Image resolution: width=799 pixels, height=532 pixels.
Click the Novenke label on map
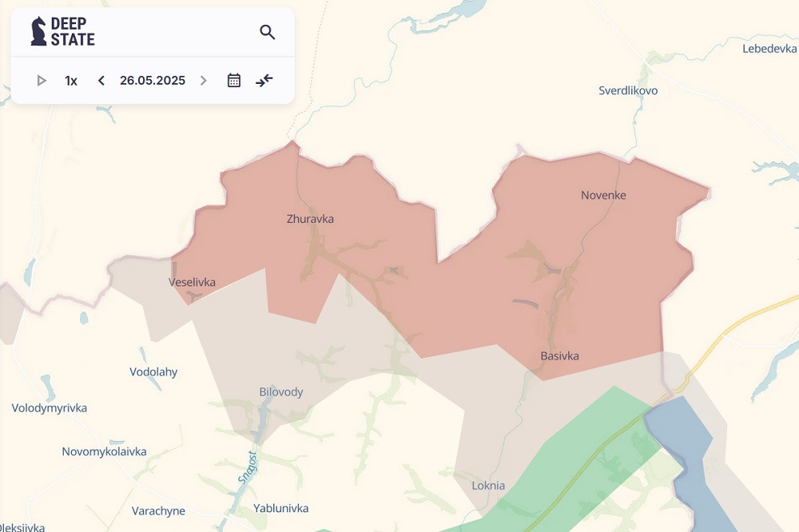click(603, 196)
